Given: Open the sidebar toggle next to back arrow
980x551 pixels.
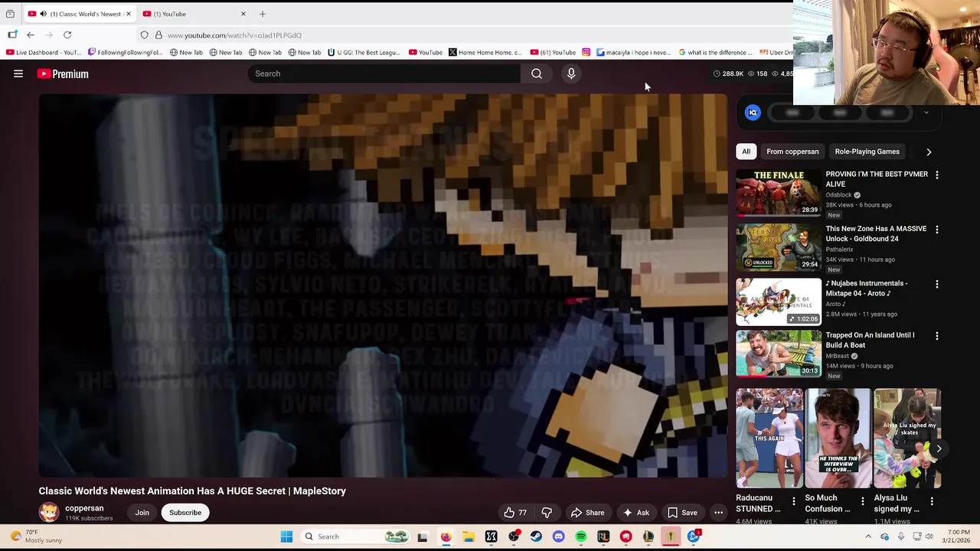Looking at the screenshot, I should click(x=12, y=35).
